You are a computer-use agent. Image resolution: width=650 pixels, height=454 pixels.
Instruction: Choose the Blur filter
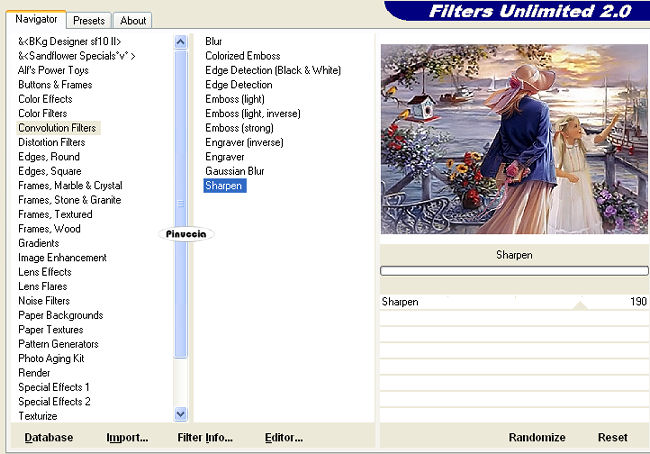pyautogui.click(x=213, y=41)
